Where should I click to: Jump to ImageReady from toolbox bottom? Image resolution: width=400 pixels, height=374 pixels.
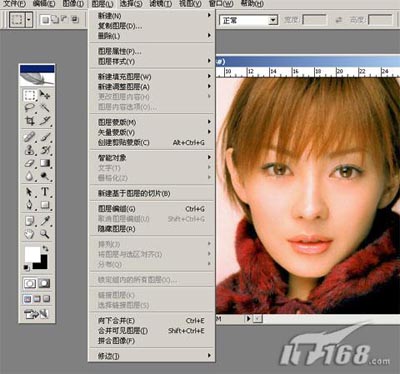point(37,314)
